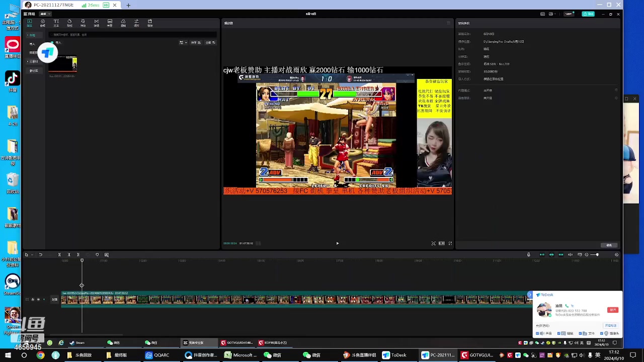Click the timeline image crop icon
The image size is (644, 362).
107,255
